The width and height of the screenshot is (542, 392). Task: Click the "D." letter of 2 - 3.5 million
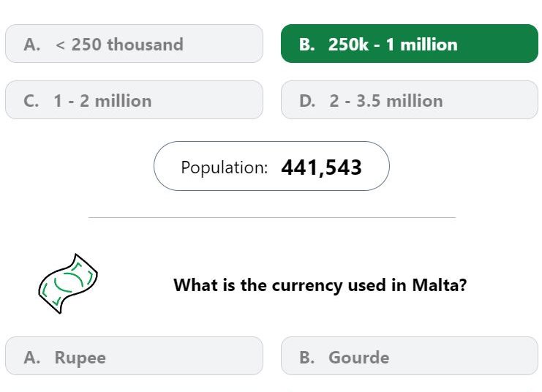pos(307,101)
